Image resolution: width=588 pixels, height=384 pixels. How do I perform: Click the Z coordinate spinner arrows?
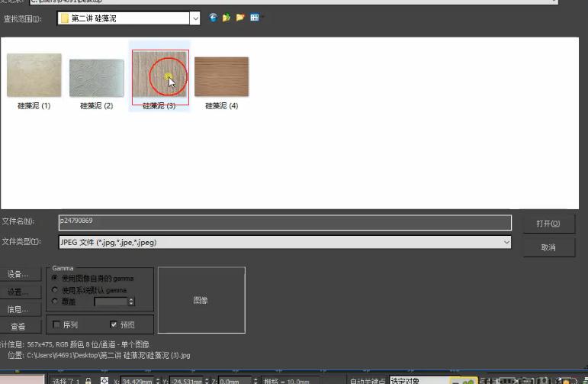click(255, 381)
